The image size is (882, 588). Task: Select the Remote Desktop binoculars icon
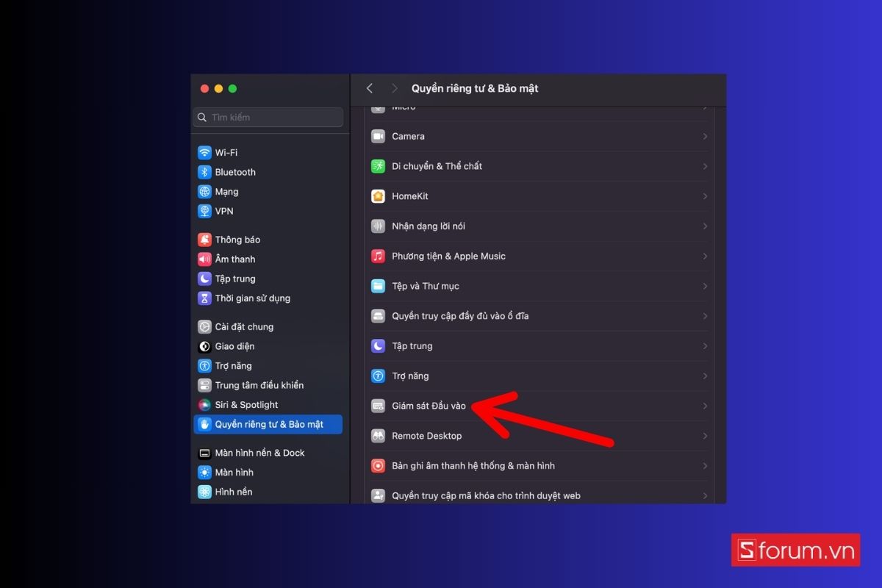pos(378,436)
